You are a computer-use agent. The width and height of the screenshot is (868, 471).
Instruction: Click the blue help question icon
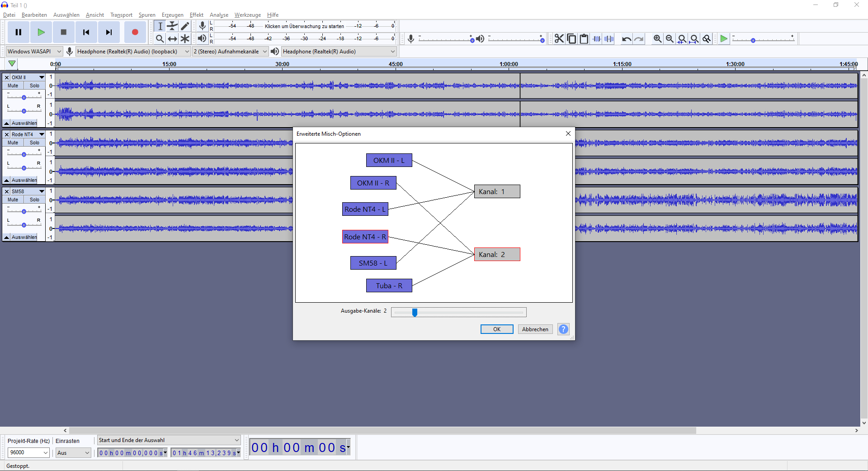pos(563,329)
